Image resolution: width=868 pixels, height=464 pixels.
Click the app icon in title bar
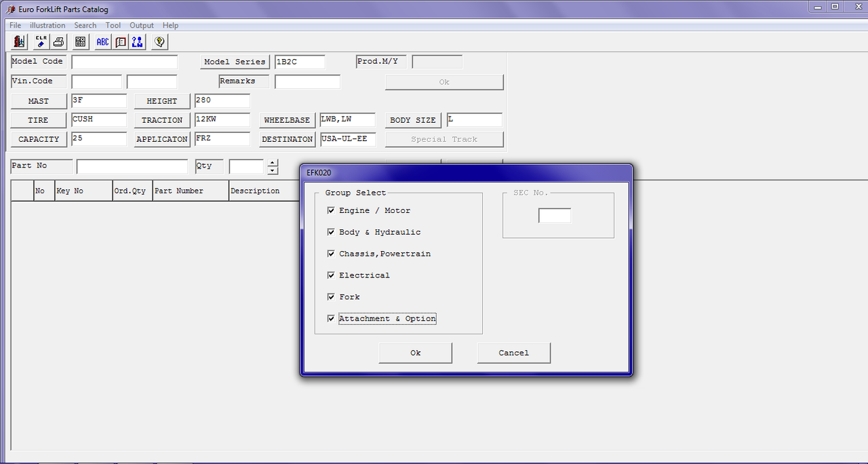tap(12, 9)
